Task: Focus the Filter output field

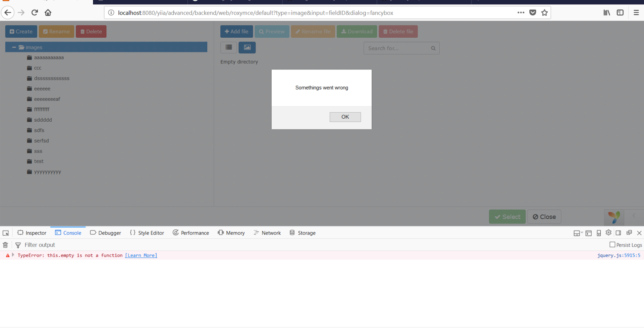Action: pyautogui.click(x=40, y=245)
